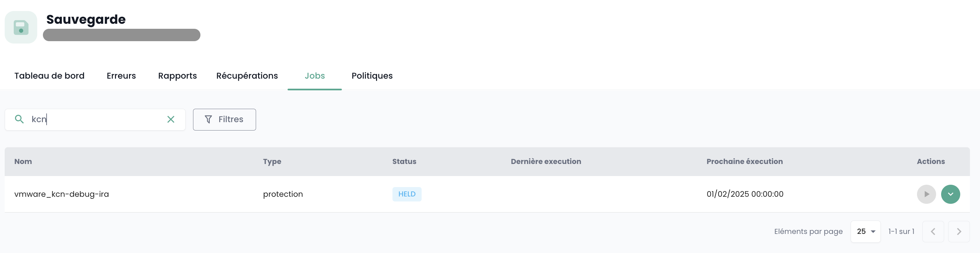Click the Sauvegarde disk icon
Viewport: 980px width, 253px height.
click(x=21, y=27)
